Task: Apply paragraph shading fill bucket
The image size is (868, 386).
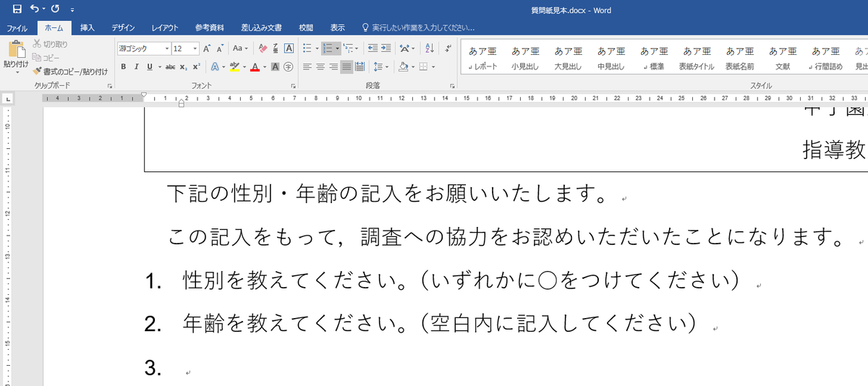Action: (x=403, y=67)
